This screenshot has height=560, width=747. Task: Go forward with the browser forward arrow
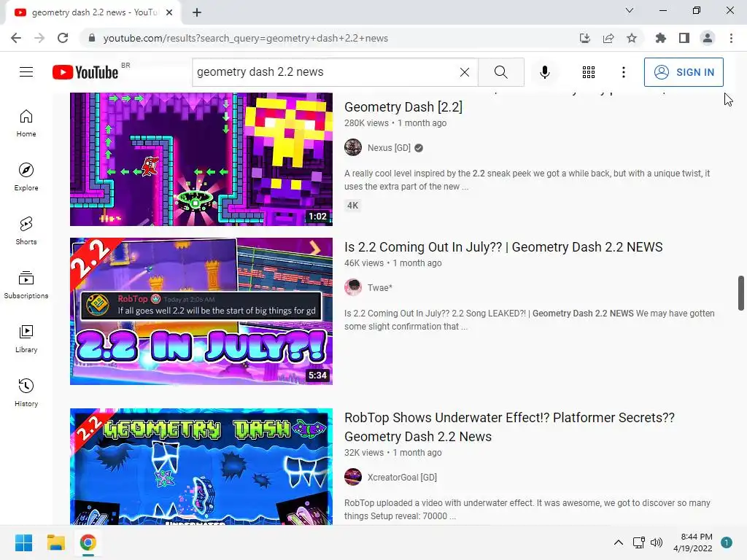[39, 38]
